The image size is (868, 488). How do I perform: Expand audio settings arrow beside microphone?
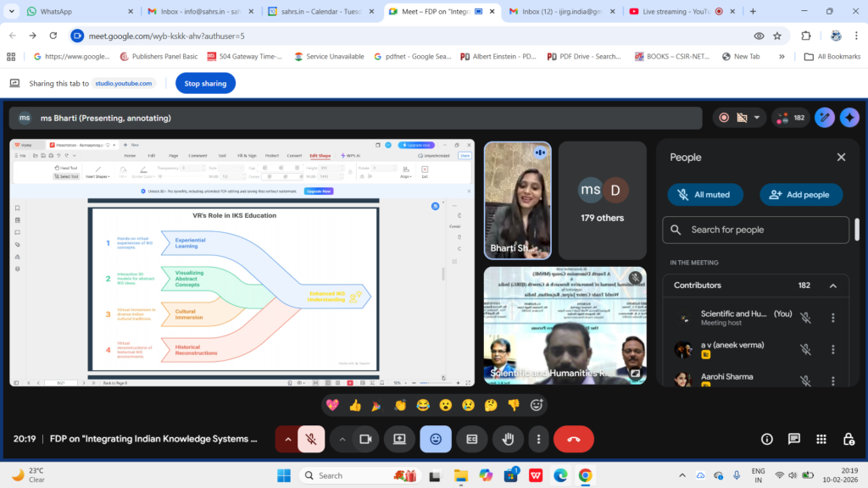click(x=288, y=439)
